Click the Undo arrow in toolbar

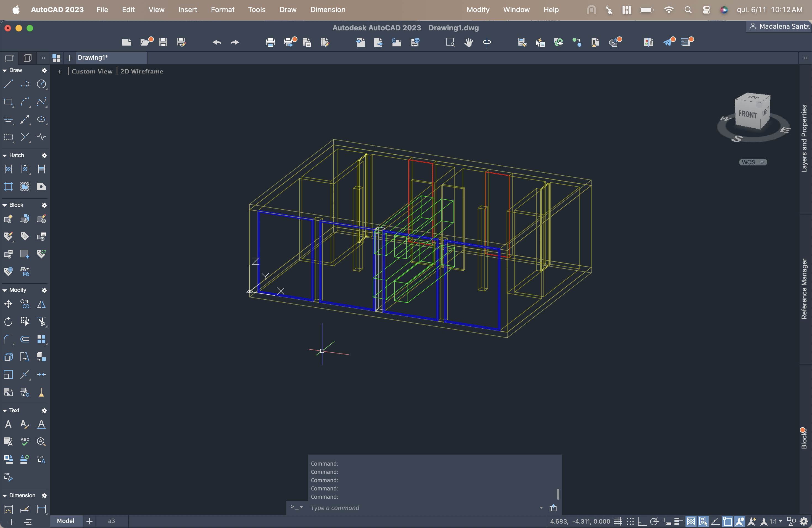click(217, 42)
